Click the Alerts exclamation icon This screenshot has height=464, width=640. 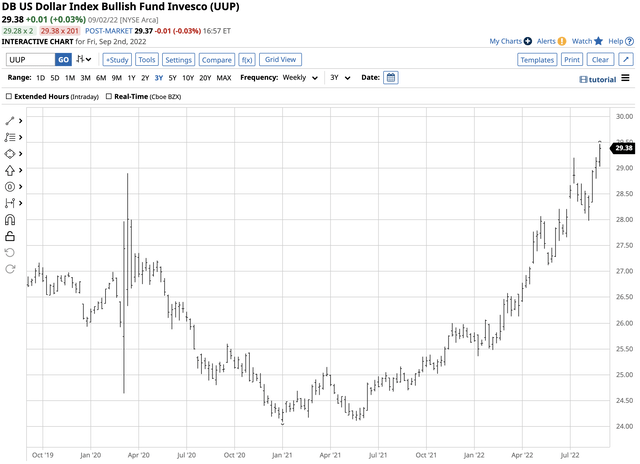tap(562, 41)
